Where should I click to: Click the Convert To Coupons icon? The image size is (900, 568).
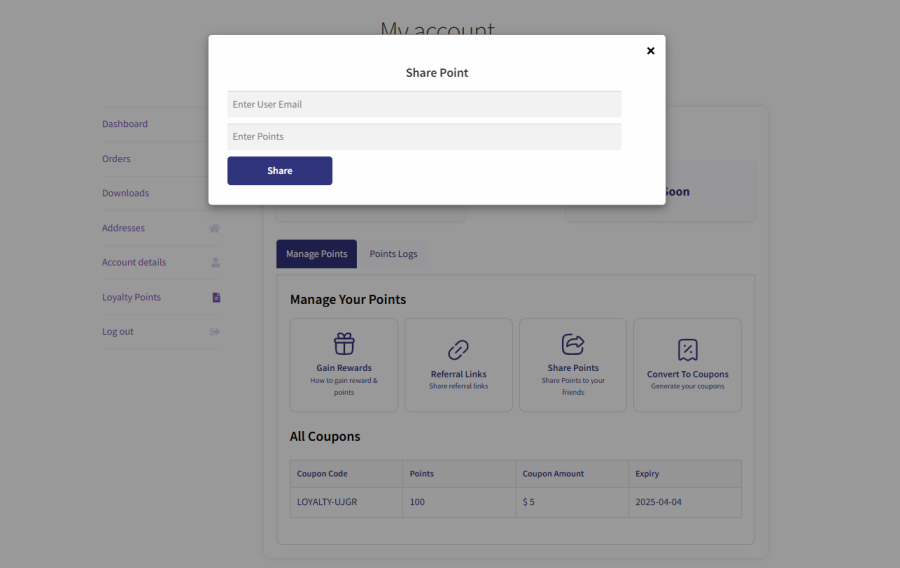tap(688, 350)
